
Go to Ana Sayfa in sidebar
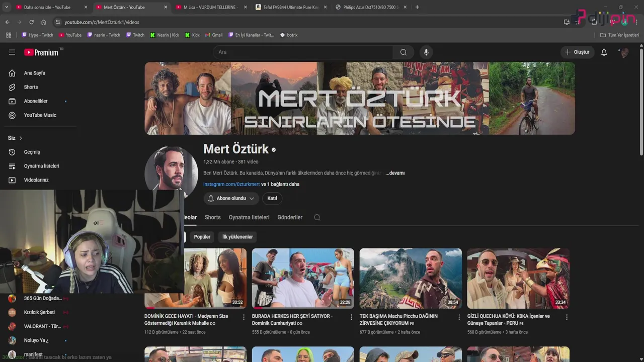click(34, 73)
